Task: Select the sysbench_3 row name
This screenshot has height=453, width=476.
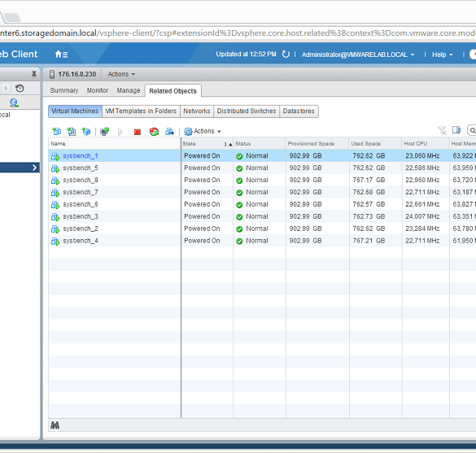Action: (81, 216)
